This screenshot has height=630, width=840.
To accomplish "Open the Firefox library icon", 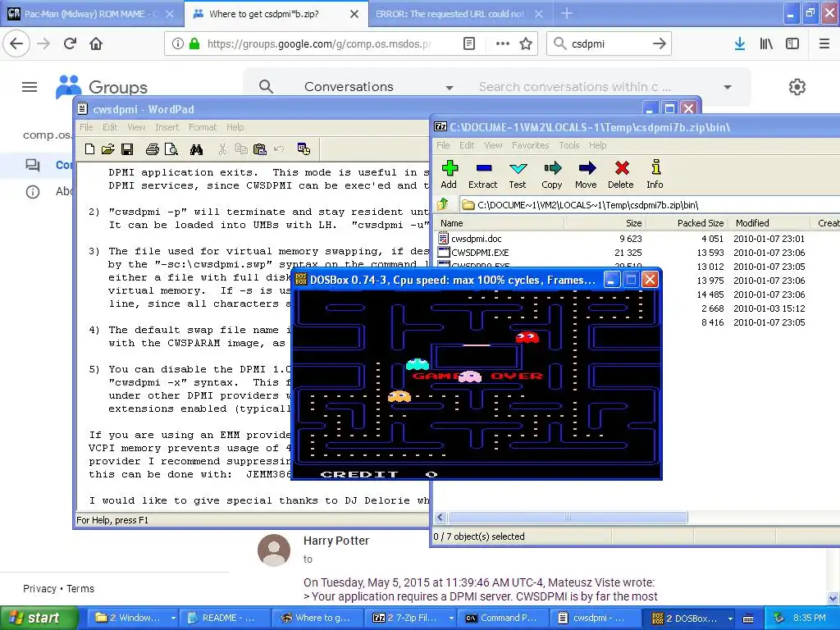I will click(x=766, y=44).
